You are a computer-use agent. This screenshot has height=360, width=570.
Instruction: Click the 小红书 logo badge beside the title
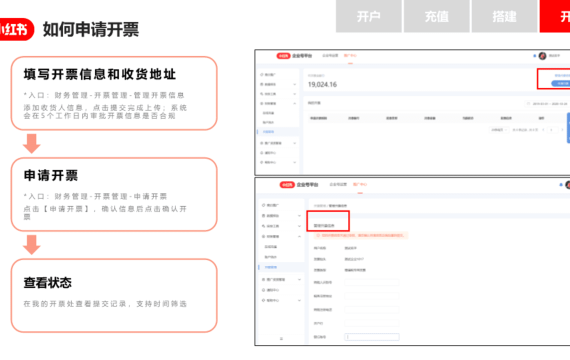click(16, 29)
